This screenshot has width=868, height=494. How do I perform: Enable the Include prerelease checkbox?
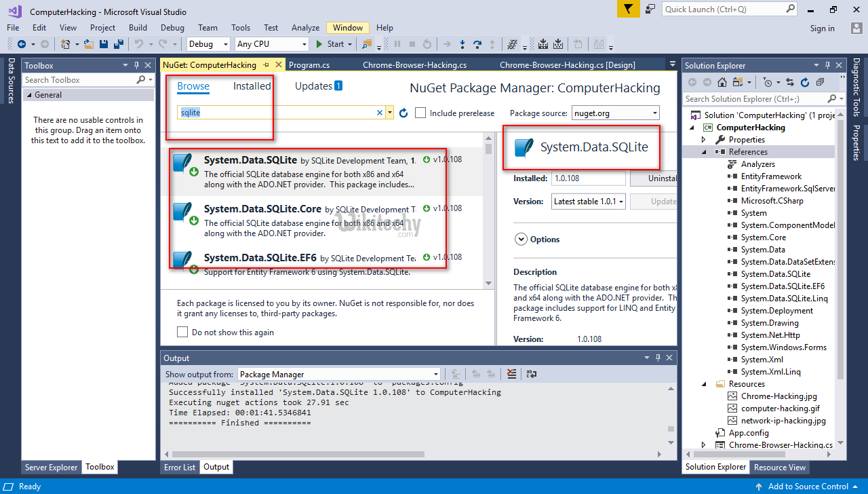(420, 113)
